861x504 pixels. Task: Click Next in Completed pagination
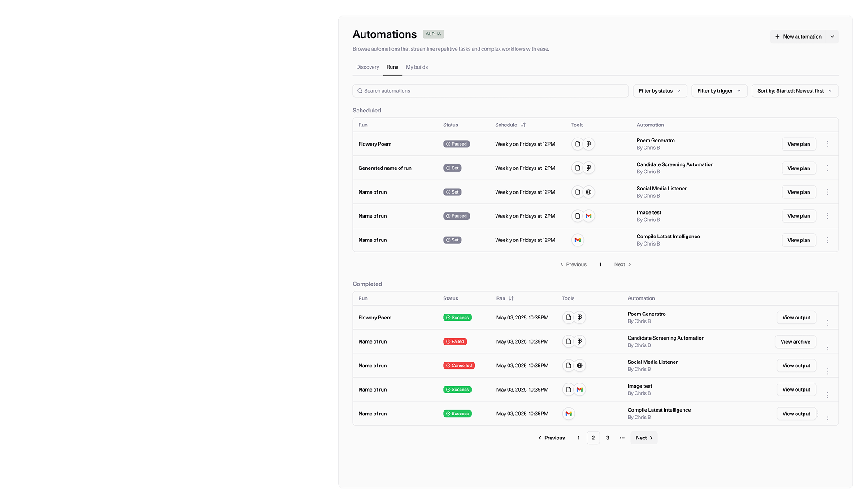(644, 438)
